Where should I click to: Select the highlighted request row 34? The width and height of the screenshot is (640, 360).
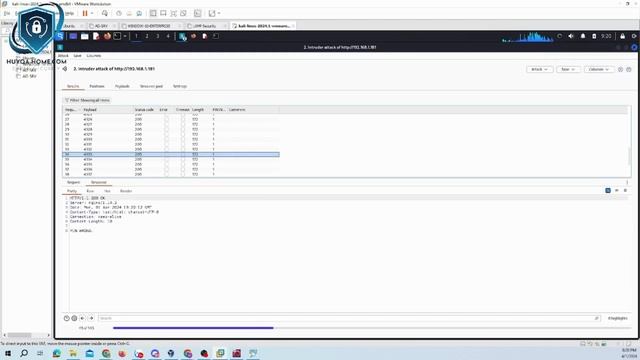pos(171,154)
